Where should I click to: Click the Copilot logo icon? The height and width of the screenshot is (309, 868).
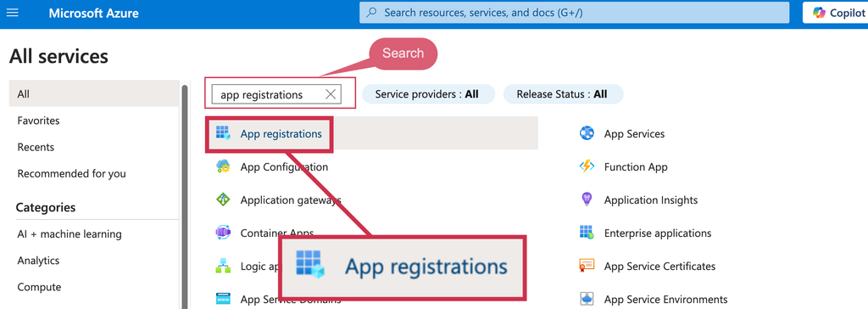tap(819, 12)
